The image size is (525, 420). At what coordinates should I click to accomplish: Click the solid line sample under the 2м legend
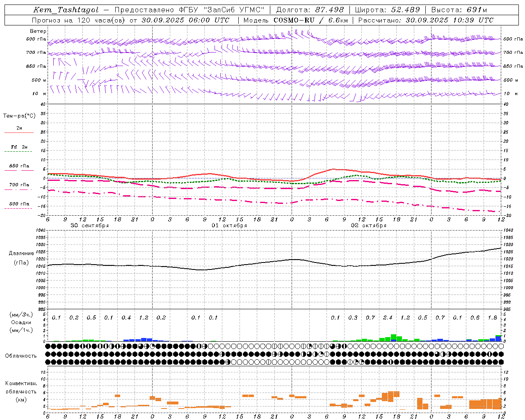click(19, 132)
